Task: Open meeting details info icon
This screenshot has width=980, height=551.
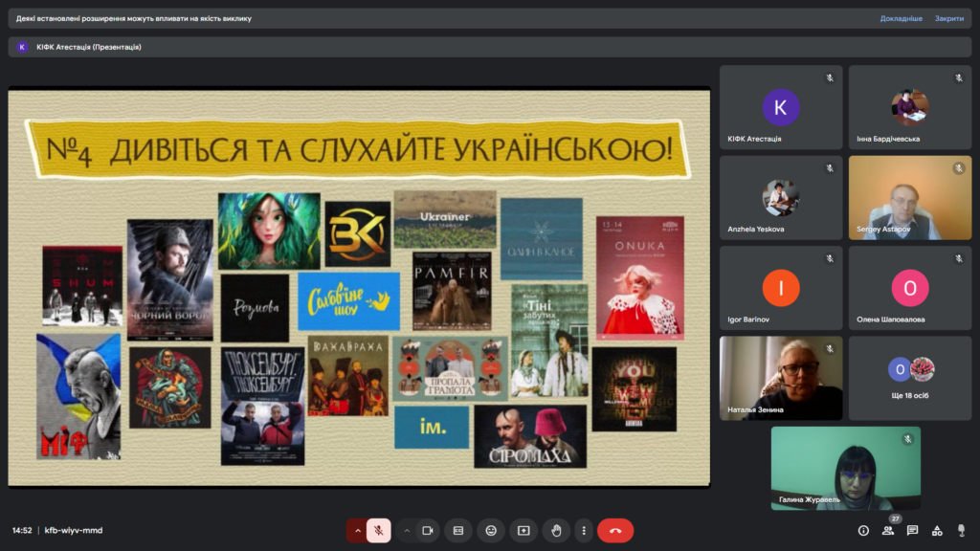Action: click(x=864, y=530)
